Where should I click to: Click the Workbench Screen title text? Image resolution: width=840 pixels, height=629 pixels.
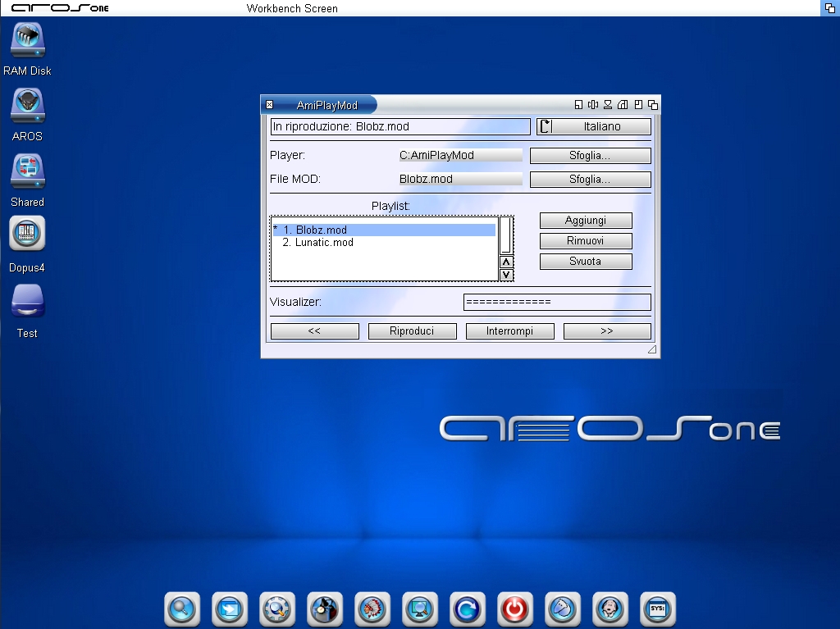click(292, 8)
